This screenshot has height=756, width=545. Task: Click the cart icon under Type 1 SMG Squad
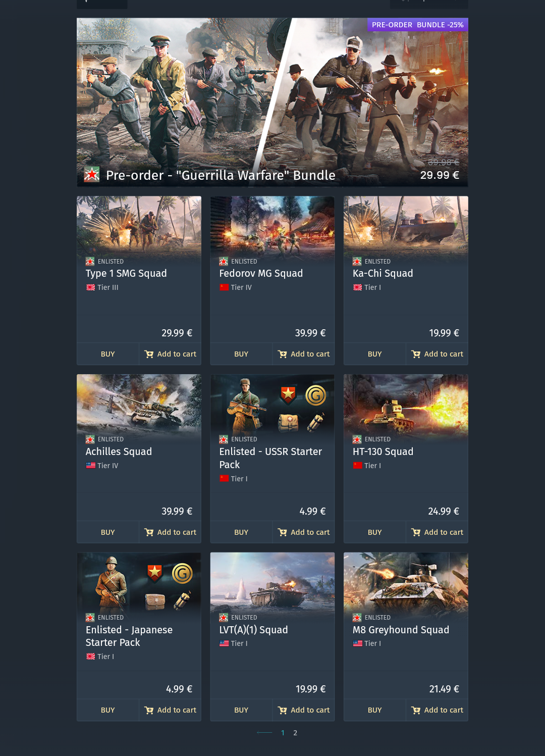pyautogui.click(x=149, y=354)
